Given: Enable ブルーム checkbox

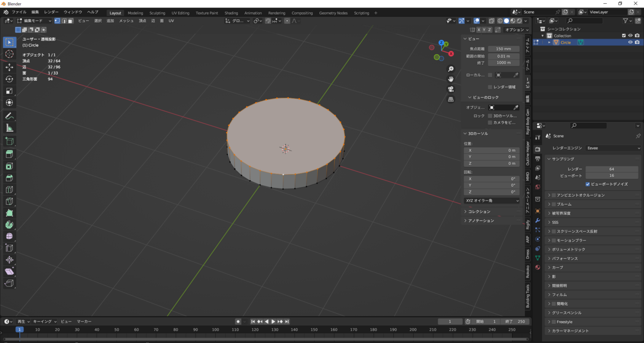Looking at the screenshot, I should point(554,204).
